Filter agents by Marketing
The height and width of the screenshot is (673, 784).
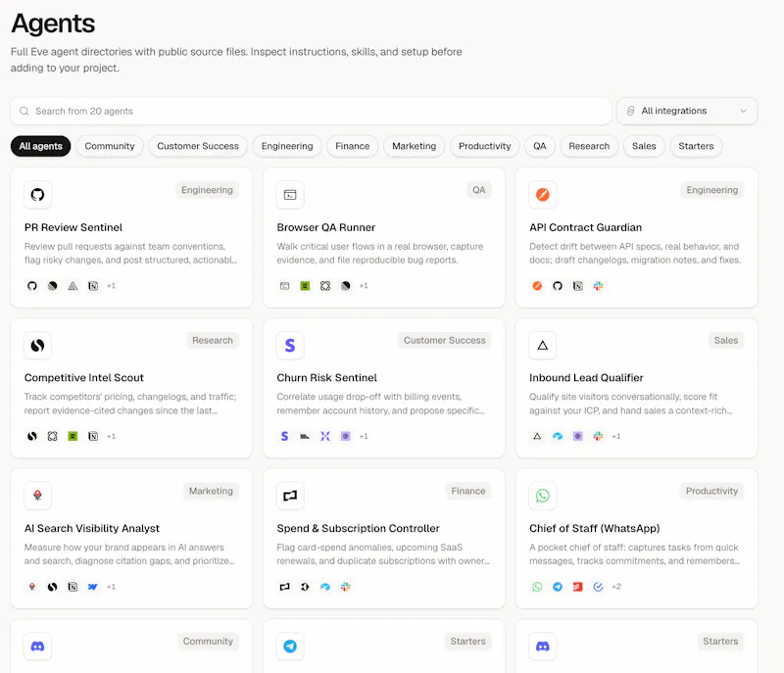[414, 146]
